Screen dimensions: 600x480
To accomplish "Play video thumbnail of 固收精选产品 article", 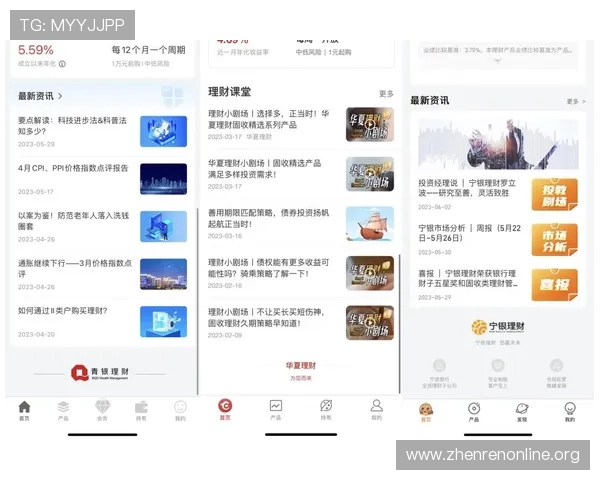I will [370, 174].
